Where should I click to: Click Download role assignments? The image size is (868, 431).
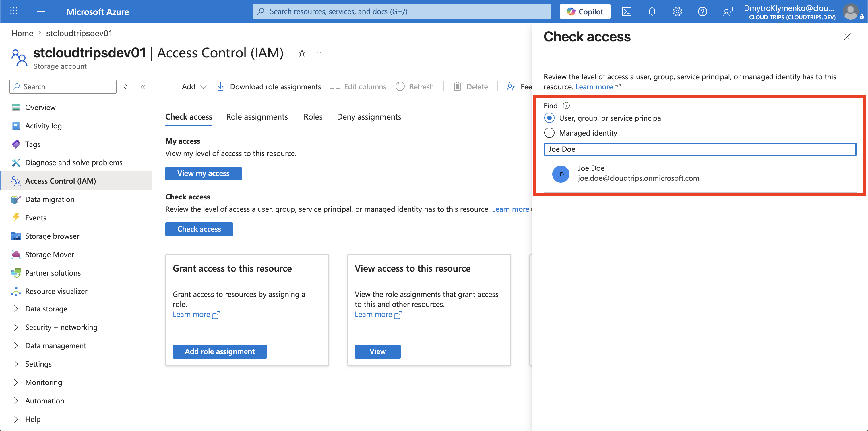coord(269,87)
